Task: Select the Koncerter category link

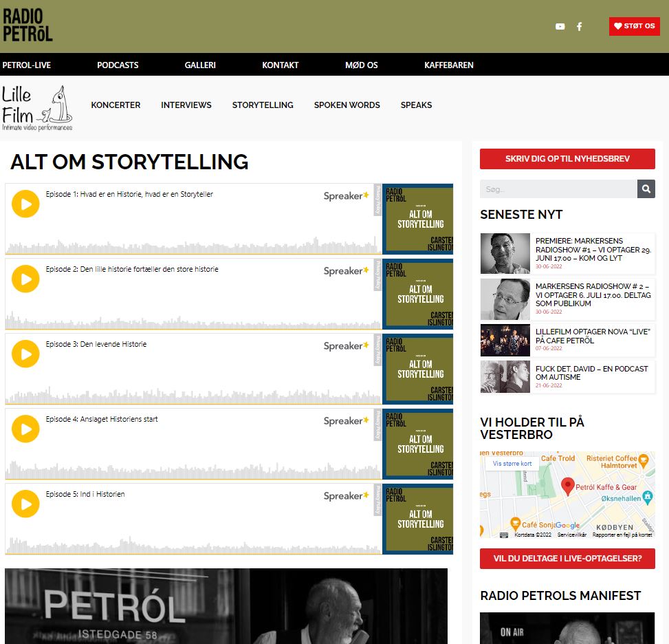Action: [x=116, y=105]
